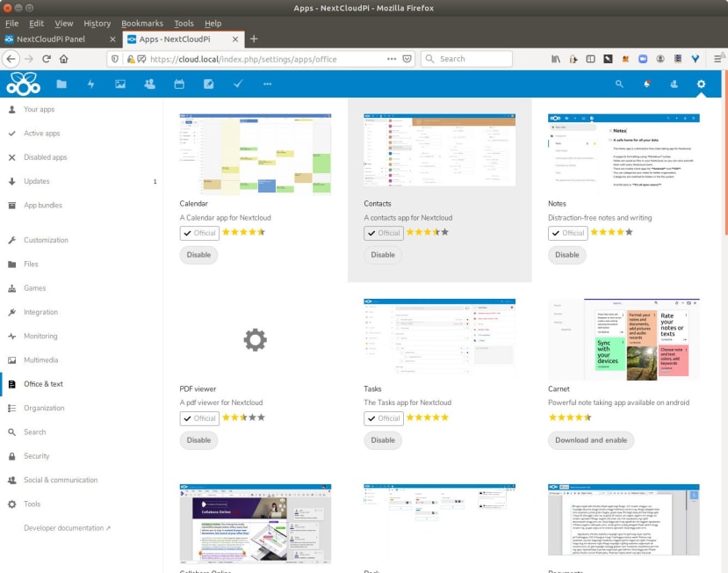Viewport: 728px width, 573px height.
Task: Click the Firefox back arrow button
Action: (x=11, y=59)
